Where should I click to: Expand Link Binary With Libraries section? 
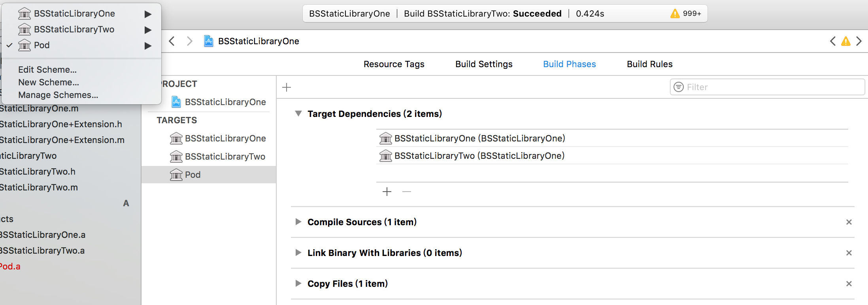tap(298, 253)
